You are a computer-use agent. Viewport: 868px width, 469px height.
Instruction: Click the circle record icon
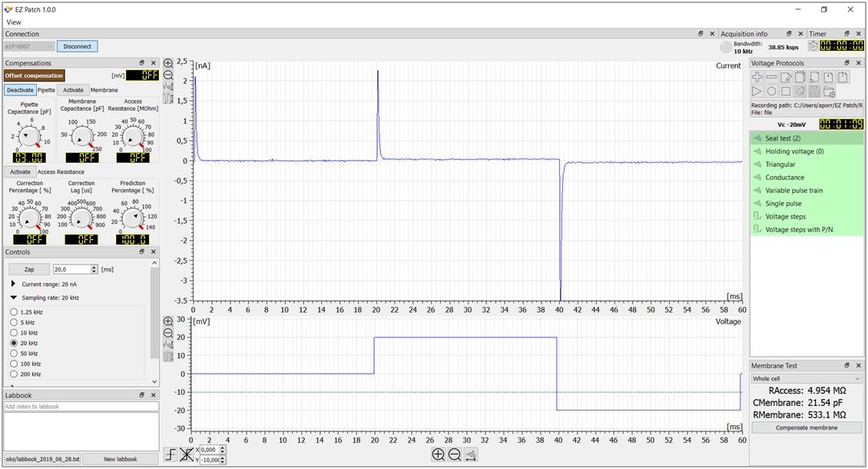771,91
